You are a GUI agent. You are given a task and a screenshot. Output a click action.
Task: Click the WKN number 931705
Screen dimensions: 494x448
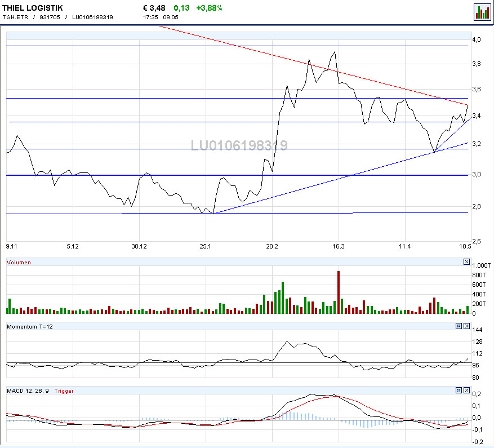[50, 17]
